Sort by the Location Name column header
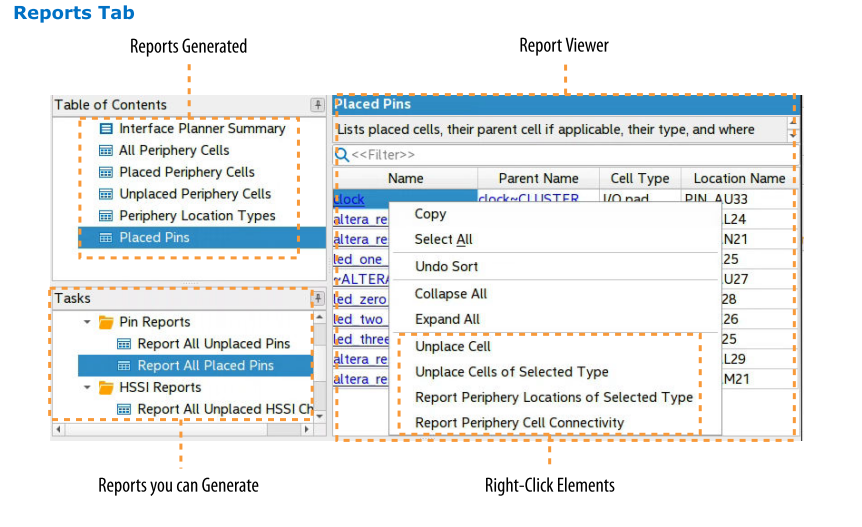The image size is (862, 527). pos(739,178)
